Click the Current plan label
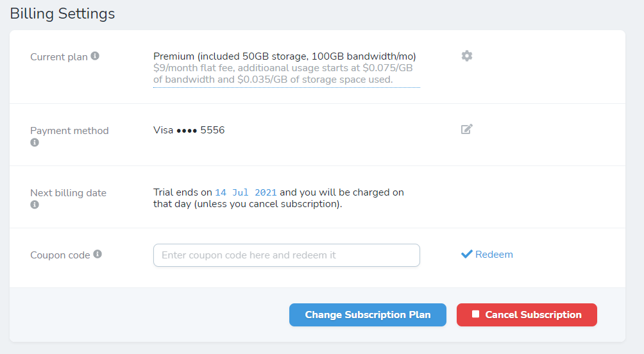644x354 pixels. click(x=59, y=57)
